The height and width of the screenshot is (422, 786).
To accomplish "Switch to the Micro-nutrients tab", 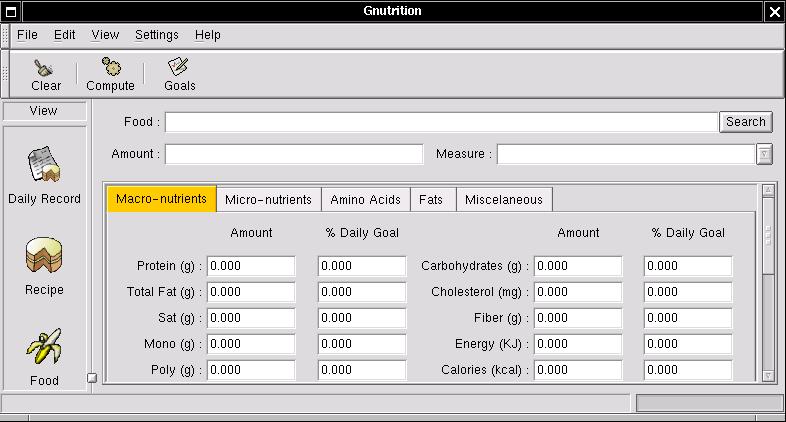I will coord(270,199).
